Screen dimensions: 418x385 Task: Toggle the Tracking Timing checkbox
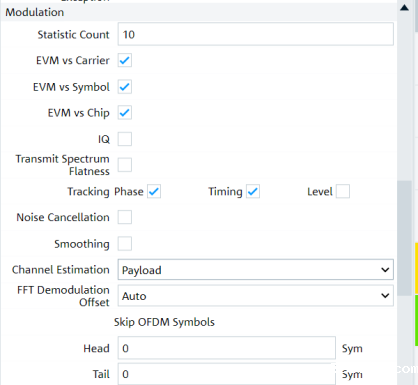(x=253, y=191)
